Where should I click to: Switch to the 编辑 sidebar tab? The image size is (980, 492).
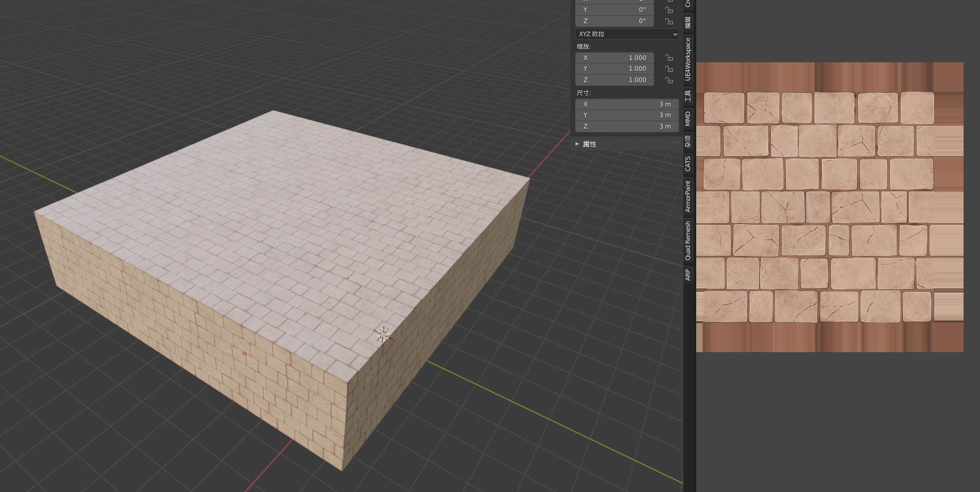pos(688,23)
